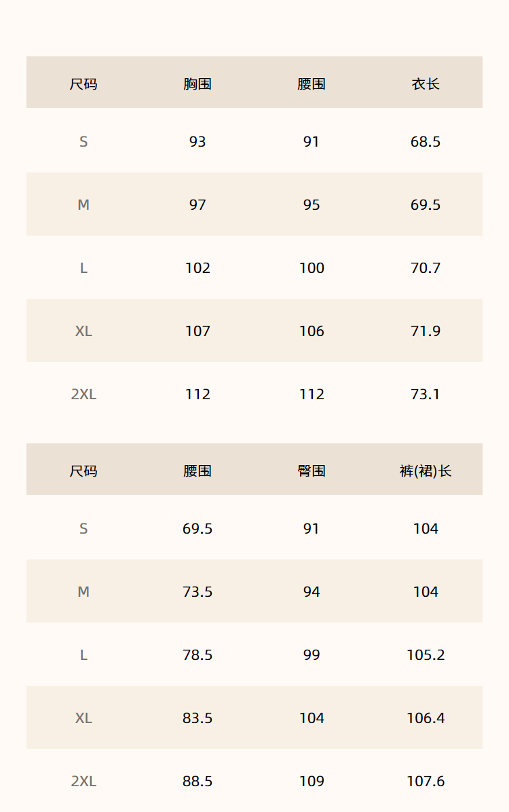The height and width of the screenshot is (812, 509).
Task: Select the 73.5 waist value
Action: click(x=197, y=592)
